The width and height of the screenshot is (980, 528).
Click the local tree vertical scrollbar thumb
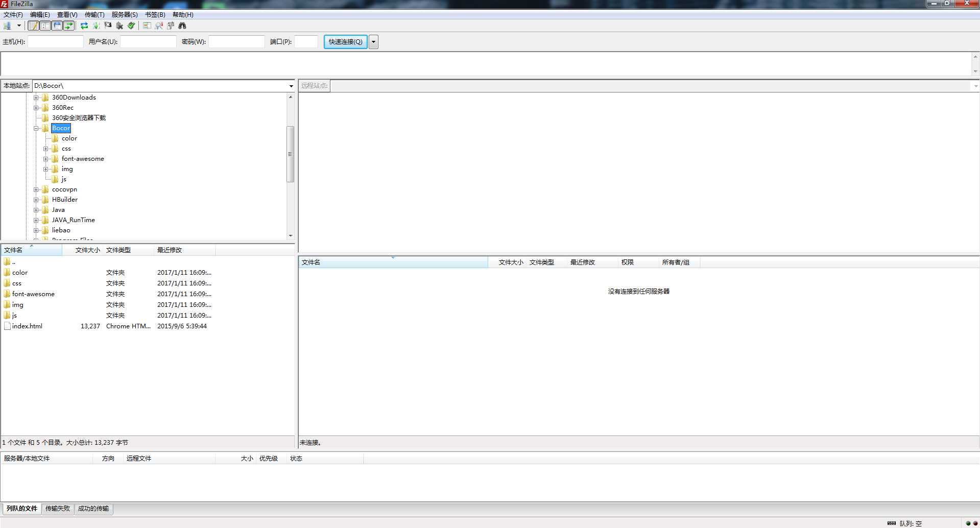[290, 154]
